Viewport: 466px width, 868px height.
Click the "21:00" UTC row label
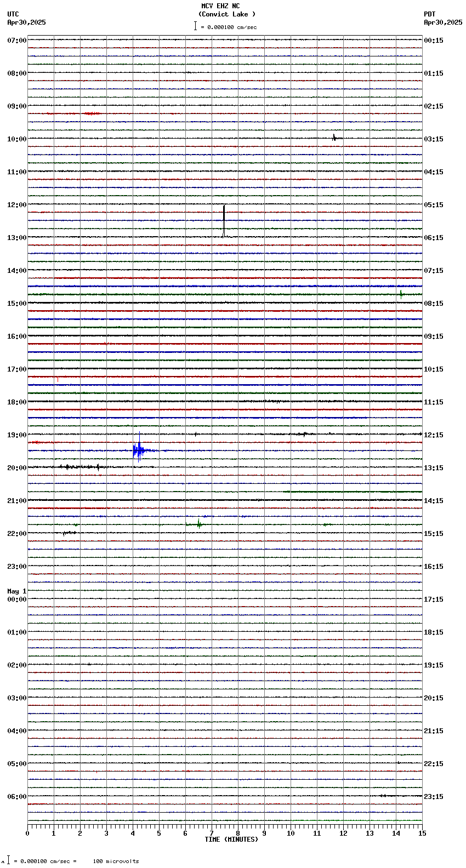coord(17,501)
